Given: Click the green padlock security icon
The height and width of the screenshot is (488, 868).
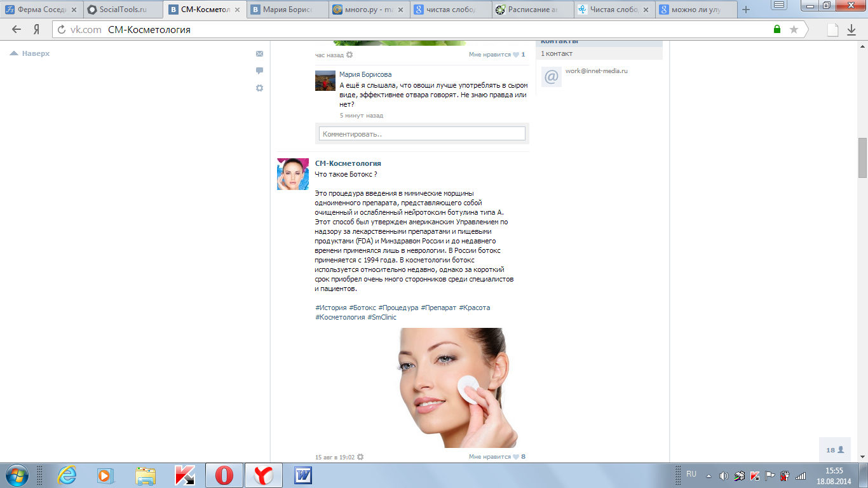Looking at the screenshot, I should 776,29.
